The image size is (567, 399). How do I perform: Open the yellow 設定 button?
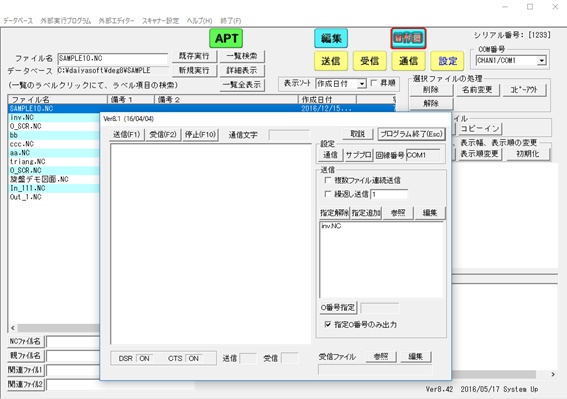tap(447, 61)
